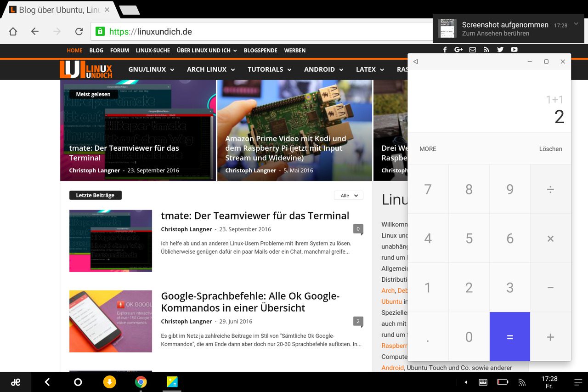588x392 pixels.
Task: Open the RSS feed icon in header
Action: coord(486,50)
